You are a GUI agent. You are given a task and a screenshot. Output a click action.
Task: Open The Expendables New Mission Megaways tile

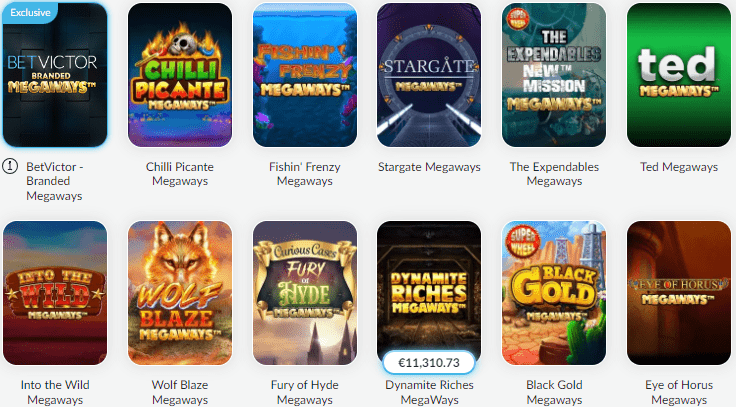pyautogui.click(x=554, y=75)
